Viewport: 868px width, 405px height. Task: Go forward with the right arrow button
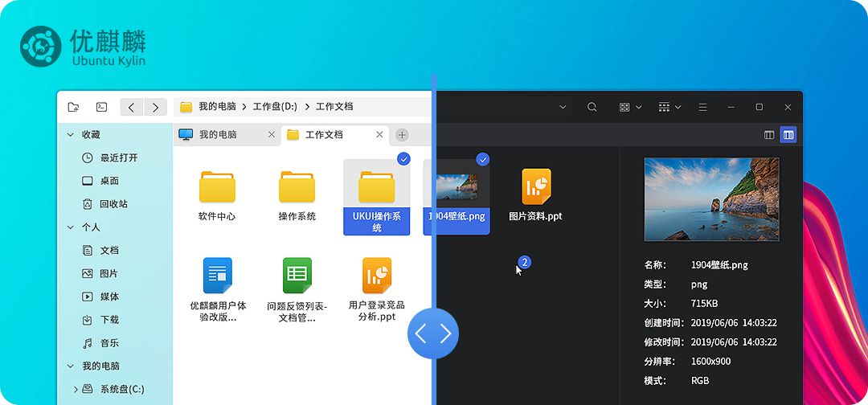point(155,107)
